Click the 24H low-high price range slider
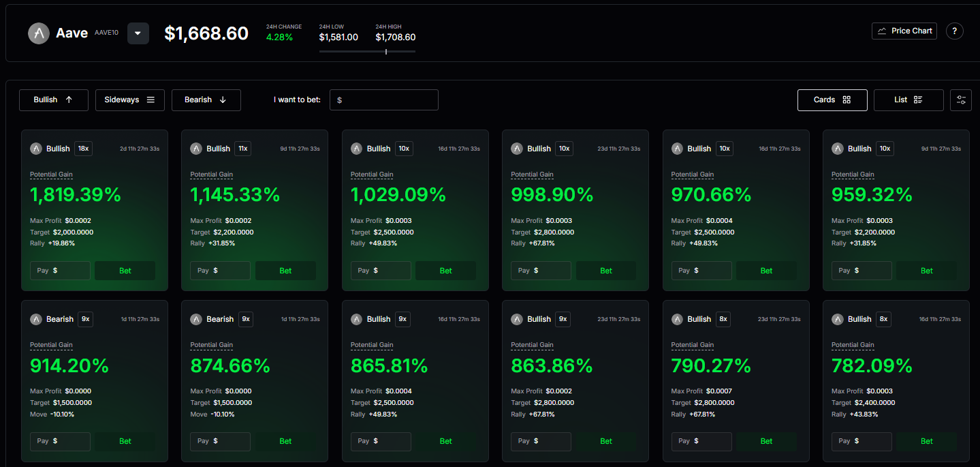This screenshot has height=467, width=980. pos(367,51)
